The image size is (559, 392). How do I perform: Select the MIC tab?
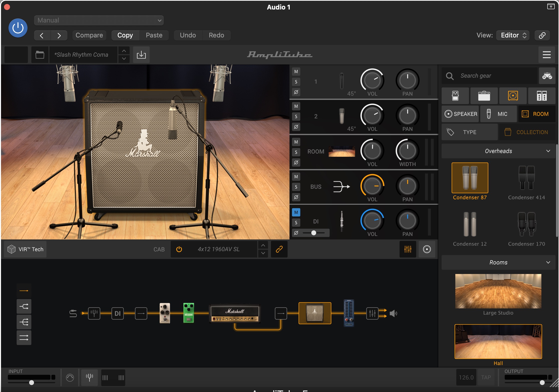(499, 114)
